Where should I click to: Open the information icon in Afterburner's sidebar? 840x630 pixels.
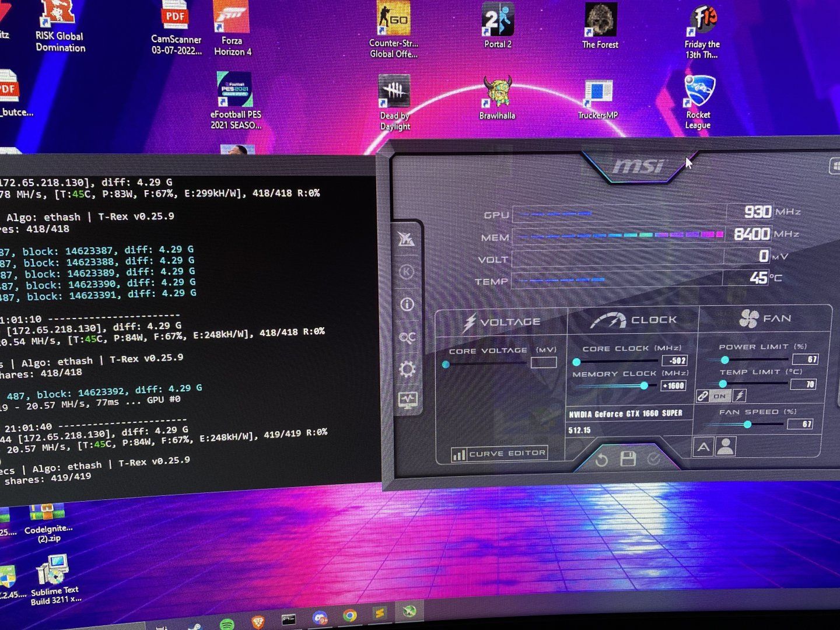tap(407, 304)
